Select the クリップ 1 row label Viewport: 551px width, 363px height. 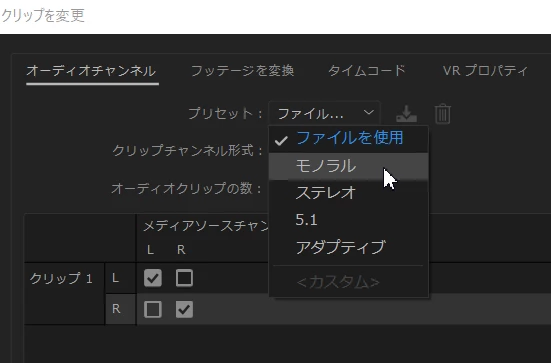coord(61,279)
